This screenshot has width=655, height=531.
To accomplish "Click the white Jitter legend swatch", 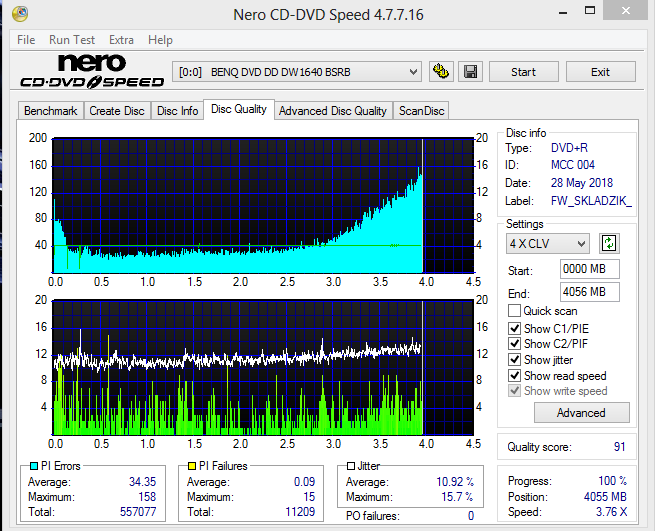I will click(351, 466).
